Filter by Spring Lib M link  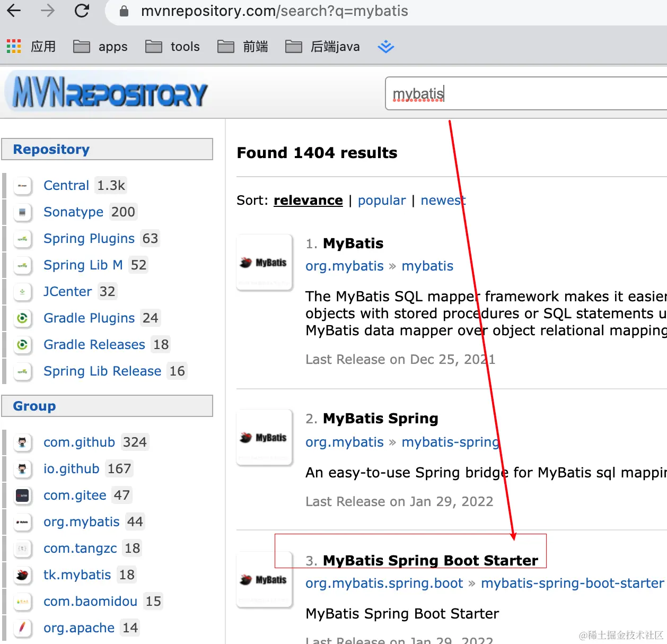83,265
